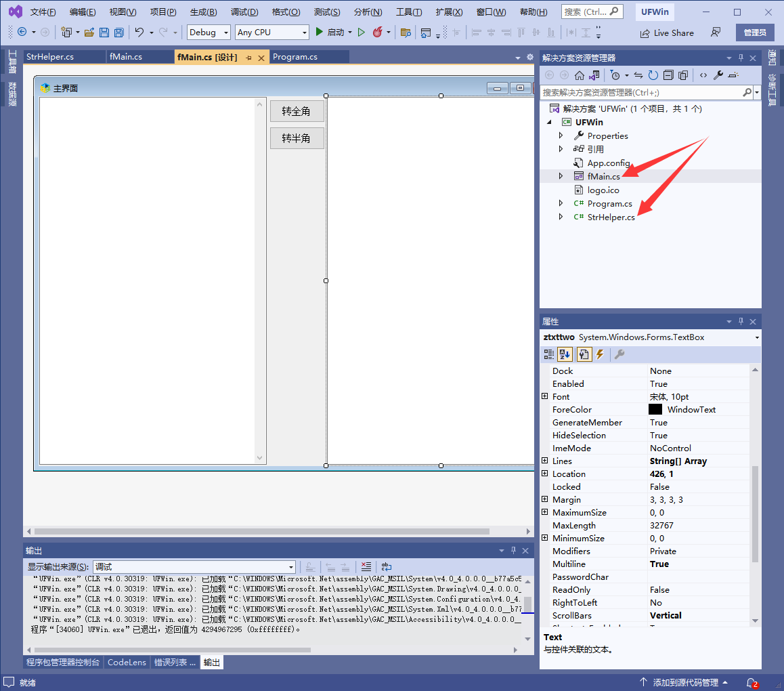Show the Properties page button
This screenshot has width=784, height=691.
click(584, 354)
